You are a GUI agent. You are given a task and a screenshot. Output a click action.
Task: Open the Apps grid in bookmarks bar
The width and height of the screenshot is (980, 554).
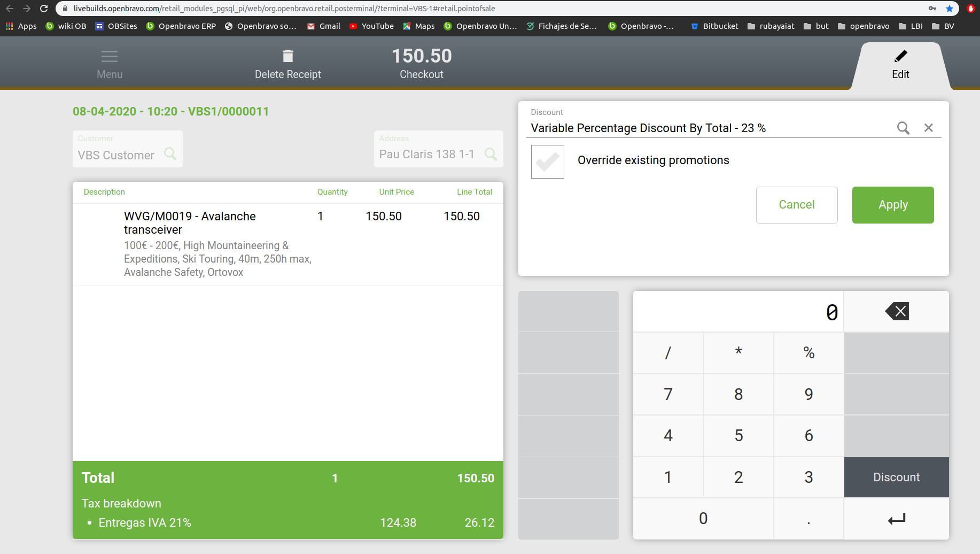[x=21, y=26]
